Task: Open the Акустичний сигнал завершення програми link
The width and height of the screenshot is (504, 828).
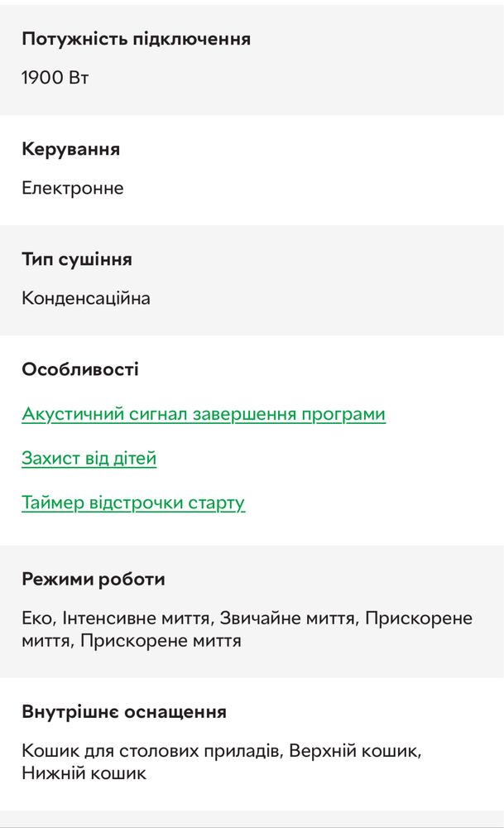Action: pos(204,414)
